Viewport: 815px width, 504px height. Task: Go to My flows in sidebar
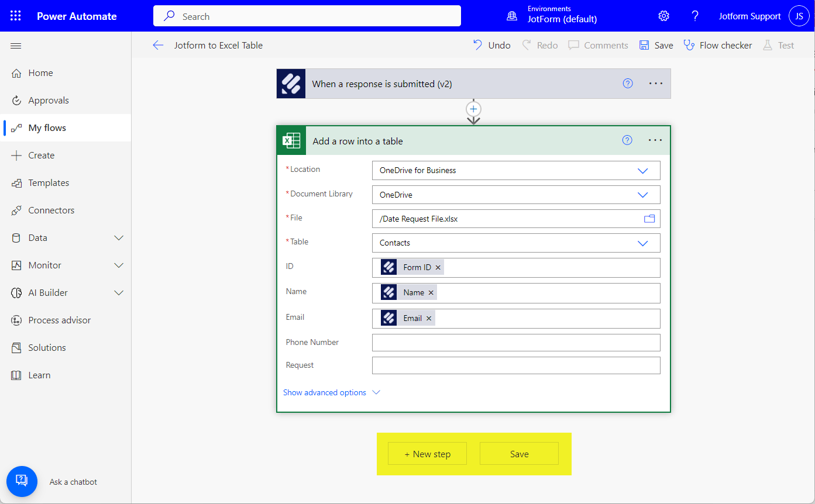coord(47,128)
